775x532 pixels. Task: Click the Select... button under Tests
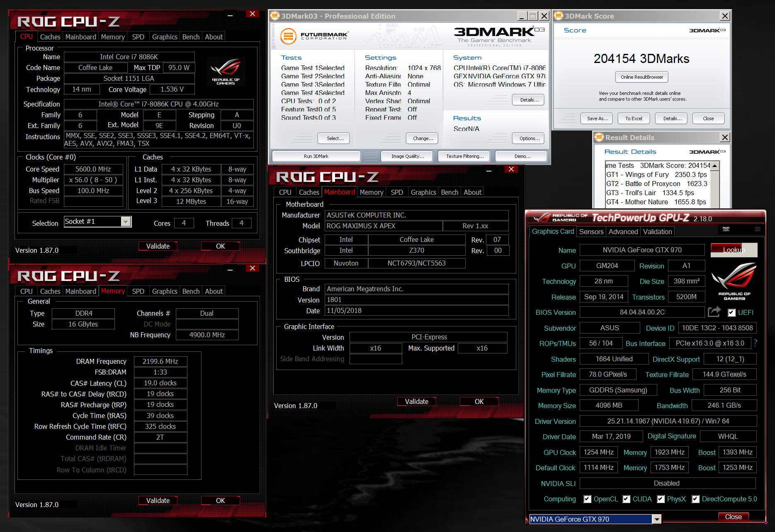pyautogui.click(x=334, y=138)
